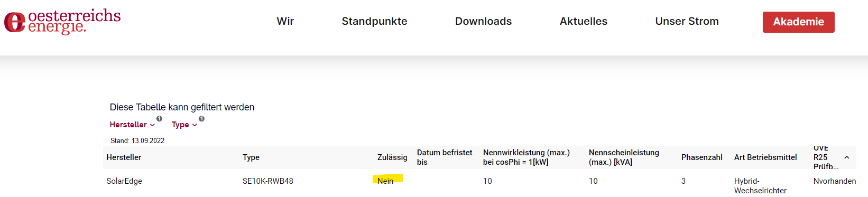Click the SolarEdge manufacturer cell
This screenshot has height=197, width=868.
pos(124,181)
